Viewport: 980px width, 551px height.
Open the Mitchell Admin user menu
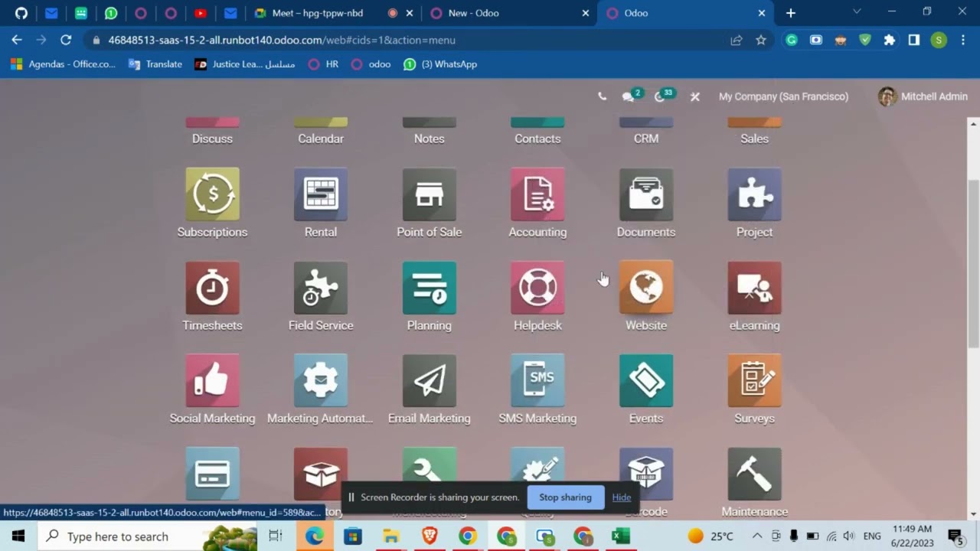[x=923, y=96]
